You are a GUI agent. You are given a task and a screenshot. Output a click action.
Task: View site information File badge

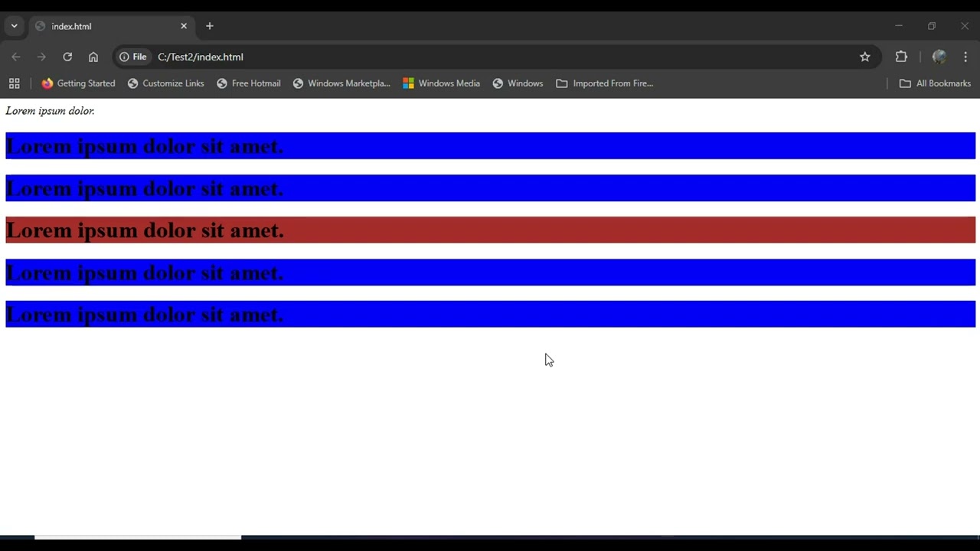click(133, 57)
